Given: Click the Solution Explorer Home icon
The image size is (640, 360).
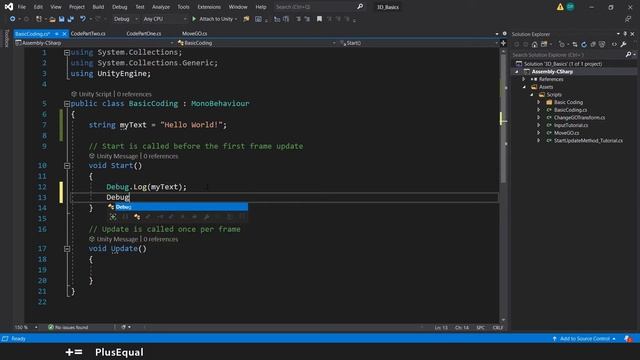Looking at the screenshot, I should [x=534, y=44].
